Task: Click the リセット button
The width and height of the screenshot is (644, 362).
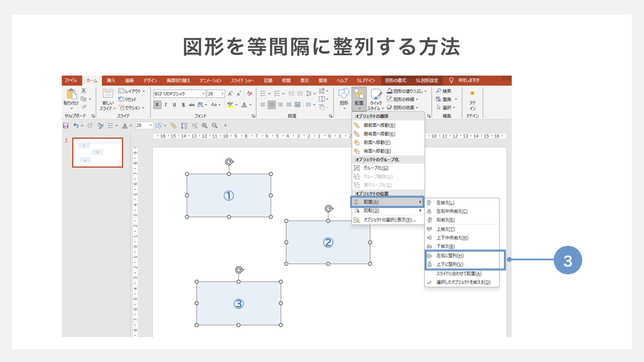Action: tap(128, 99)
